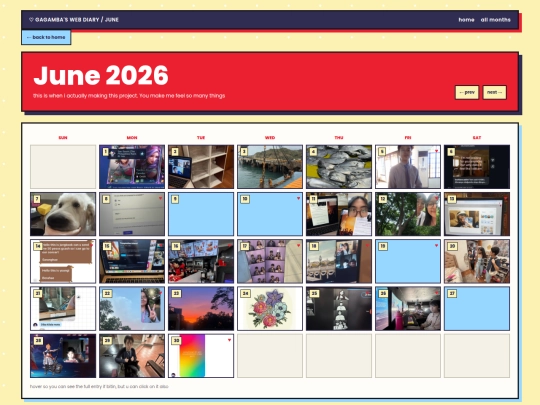Click the WED weekday header

point(270,138)
